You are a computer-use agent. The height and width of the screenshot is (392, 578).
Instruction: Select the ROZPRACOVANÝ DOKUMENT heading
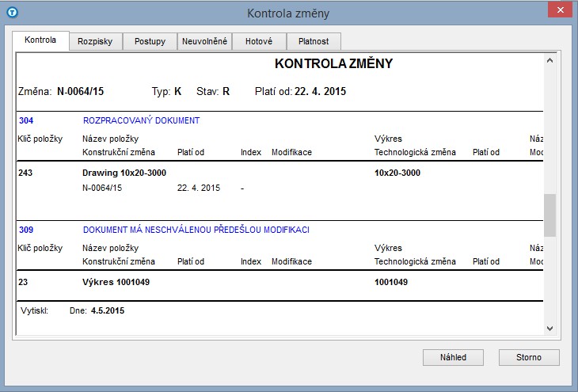141,120
